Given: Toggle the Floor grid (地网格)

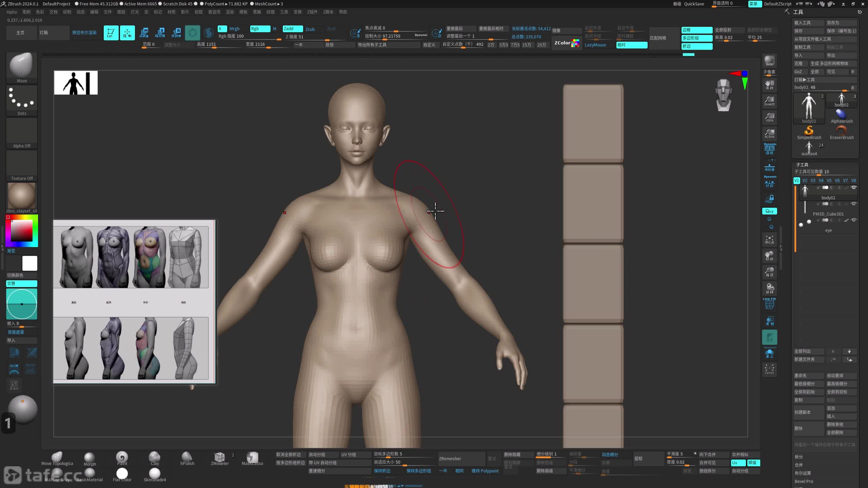Looking at the screenshot, I should [769, 166].
